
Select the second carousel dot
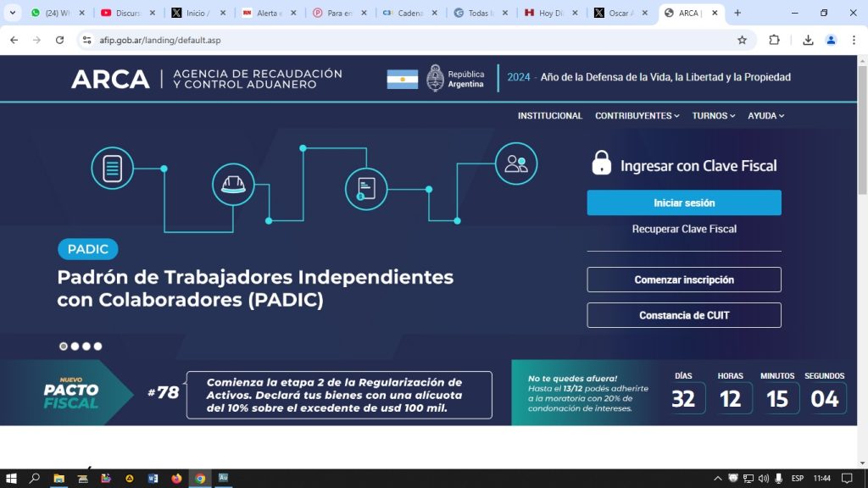74,346
